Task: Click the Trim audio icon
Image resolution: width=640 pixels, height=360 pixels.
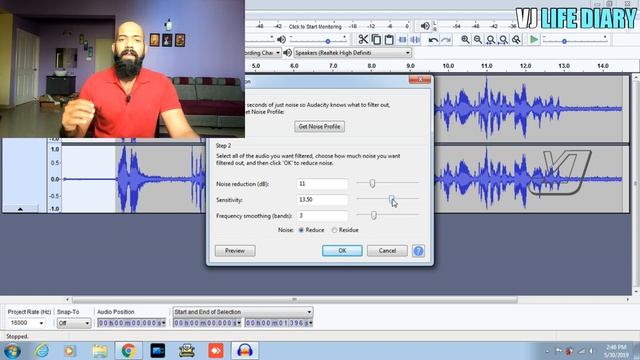Action: [x=402, y=40]
